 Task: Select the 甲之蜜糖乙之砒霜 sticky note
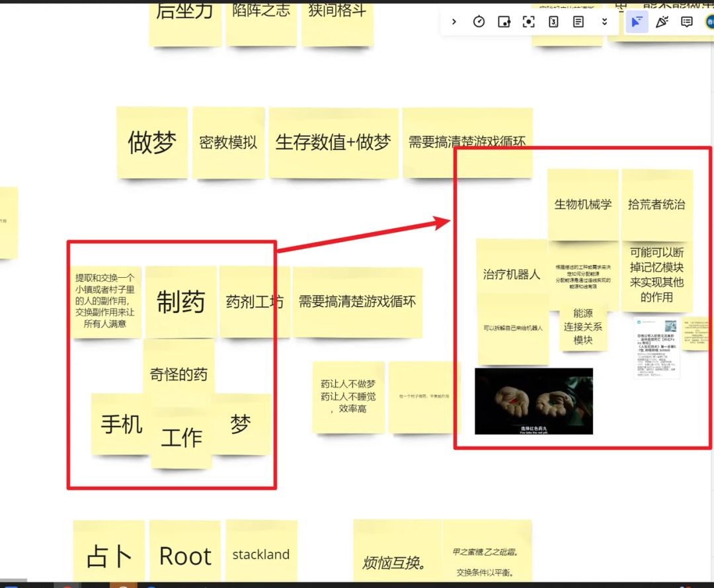point(487,551)
